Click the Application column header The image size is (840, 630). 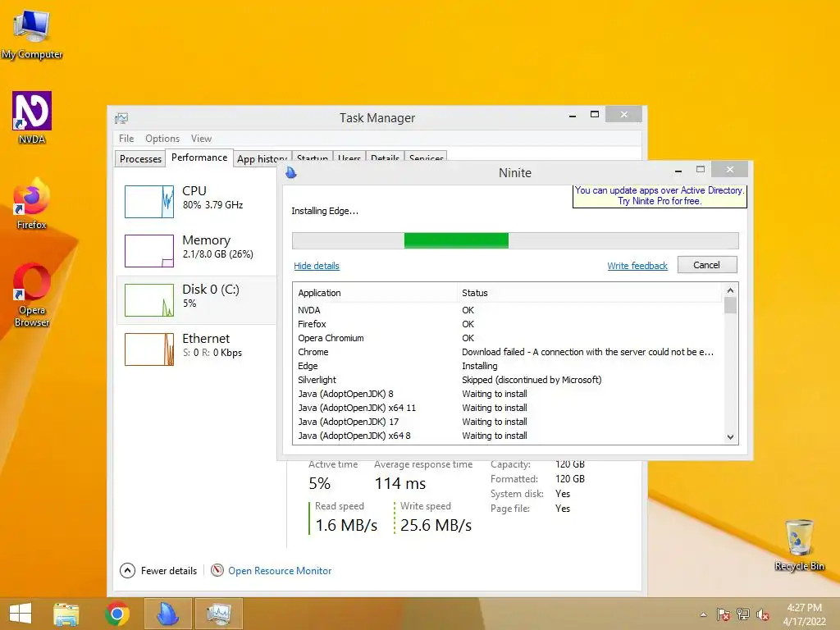(x=375, y=293)
